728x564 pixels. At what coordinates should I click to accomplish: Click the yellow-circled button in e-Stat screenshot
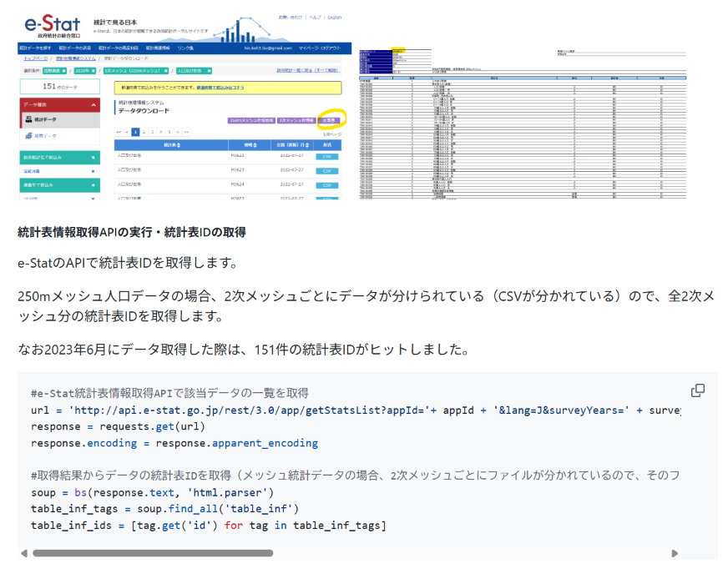click(330, 120)
